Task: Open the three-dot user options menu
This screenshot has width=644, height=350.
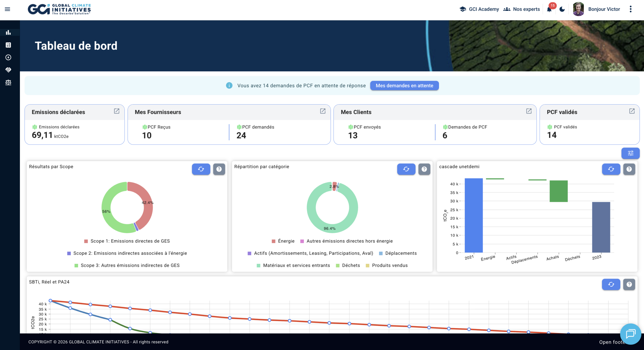Action: [x=630, y=9]
